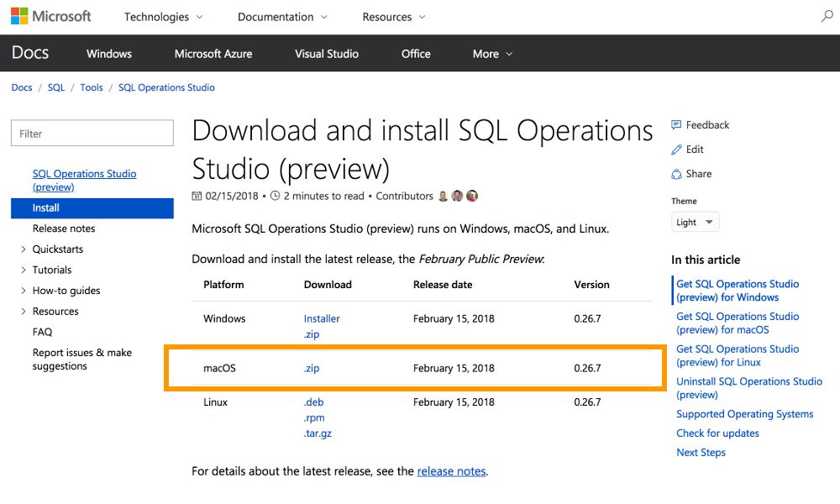Open the Release notes sidebar item

click(64, 228)
